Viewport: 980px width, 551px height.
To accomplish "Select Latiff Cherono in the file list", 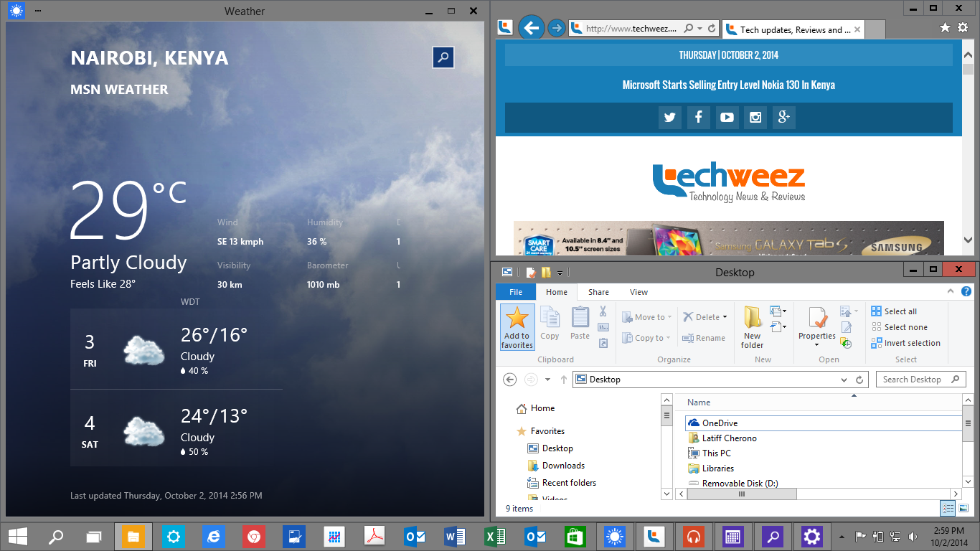I will pyautogui.click(x=729, y=438).
